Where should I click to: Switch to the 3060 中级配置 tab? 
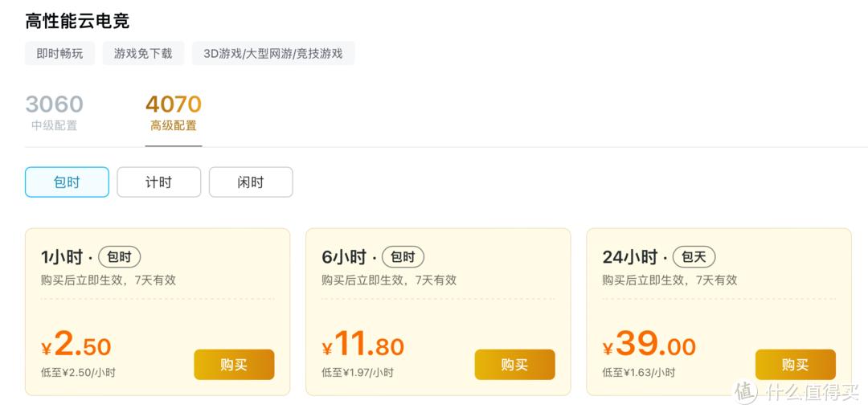pyautogui.click(x=54, y=112)
